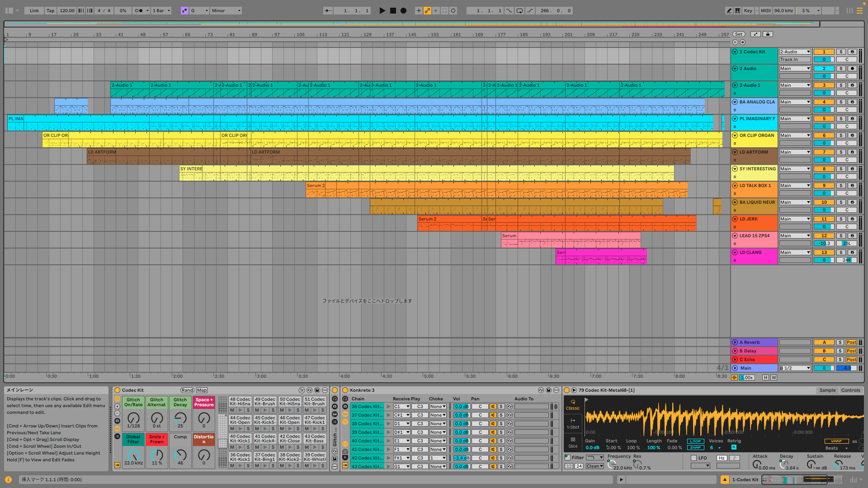Preview sample in Simpler header
The height and width of the screenshot is (488, 868).
(574, 390)
